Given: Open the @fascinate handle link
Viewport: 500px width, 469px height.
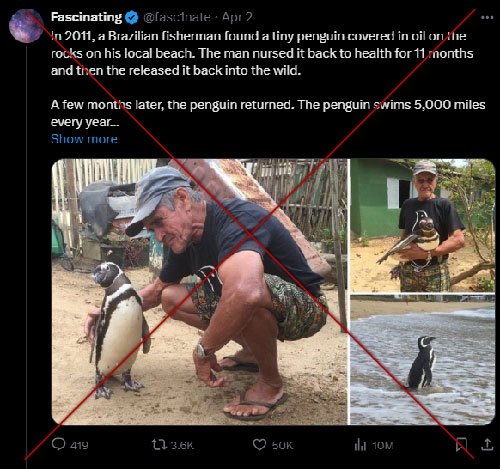Looking at the screenshot, I should pyautogui.click(x=177, y=17).
